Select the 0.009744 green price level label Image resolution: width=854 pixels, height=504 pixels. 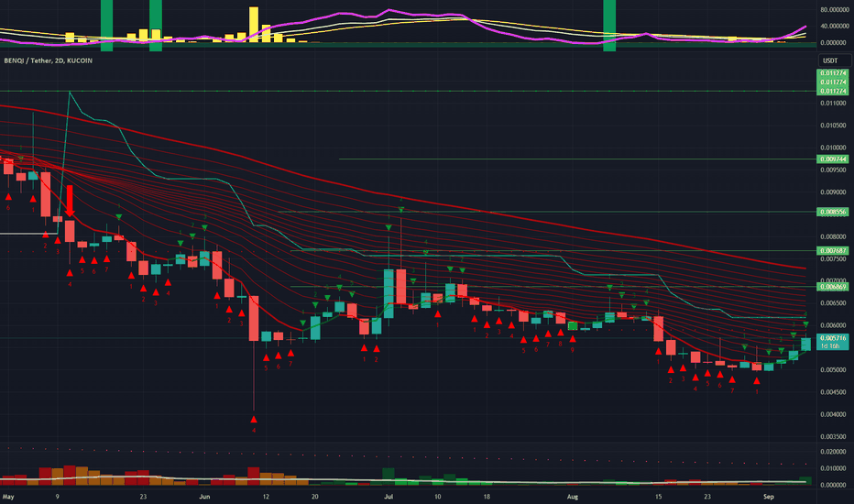pyautogui.click(x=833, y=159)
